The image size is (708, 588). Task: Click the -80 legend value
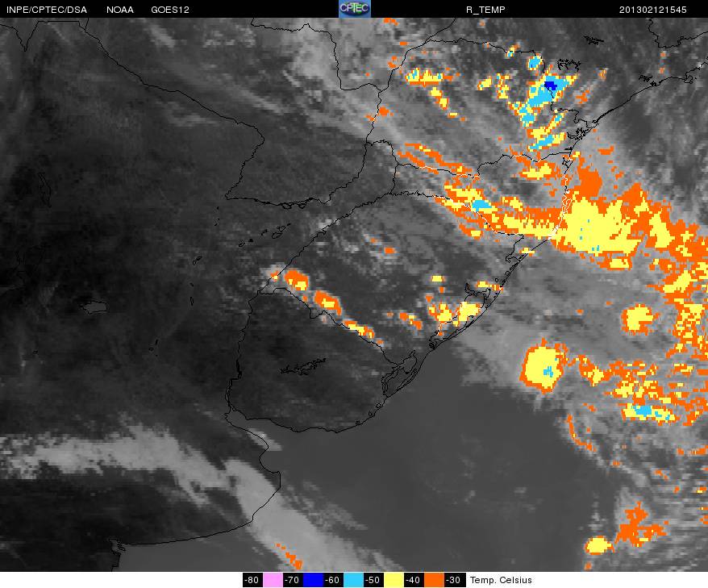coord(252,580)
